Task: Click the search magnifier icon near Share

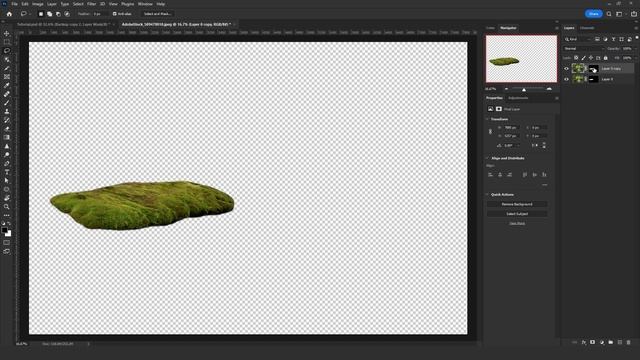Action: click(609, 14)
